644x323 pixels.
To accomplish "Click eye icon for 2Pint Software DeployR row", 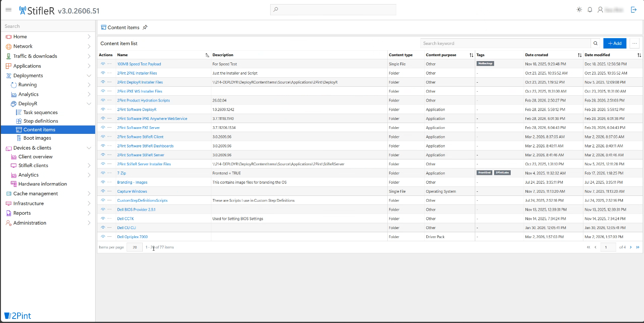I will pyautogui.click(x=103, y=109).
